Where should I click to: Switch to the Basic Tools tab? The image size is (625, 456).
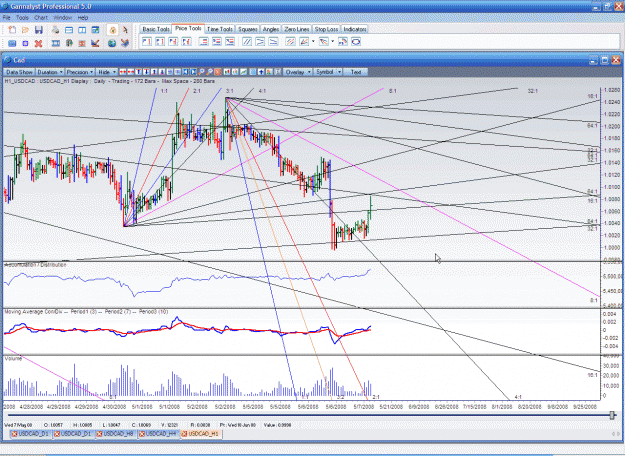[156, 29]
